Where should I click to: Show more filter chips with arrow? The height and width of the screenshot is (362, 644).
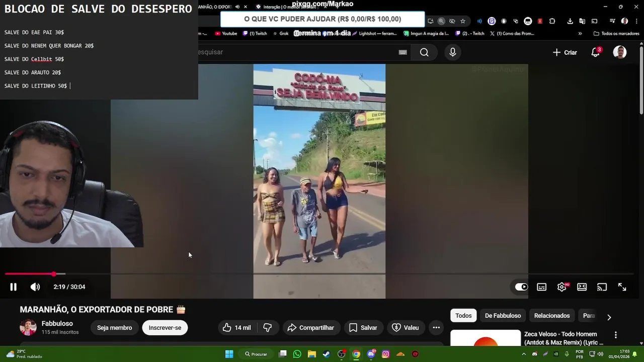pyautogui.click(x=609, y=317)
